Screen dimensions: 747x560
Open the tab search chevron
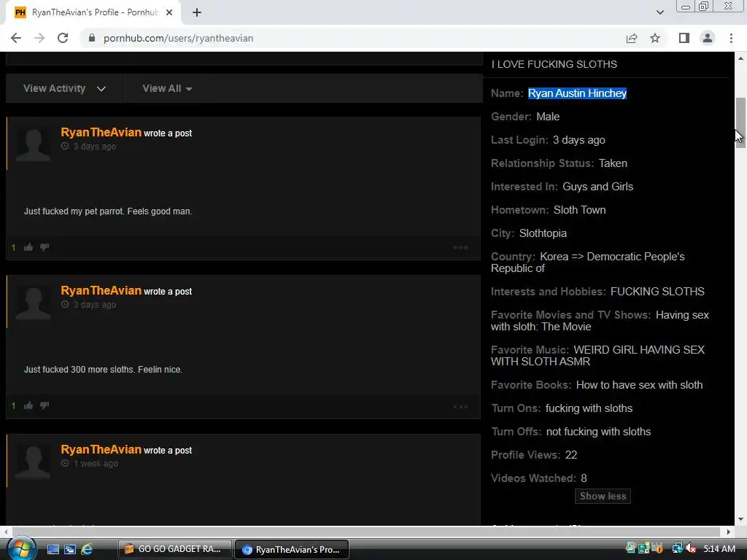click(x=659, y=12)
